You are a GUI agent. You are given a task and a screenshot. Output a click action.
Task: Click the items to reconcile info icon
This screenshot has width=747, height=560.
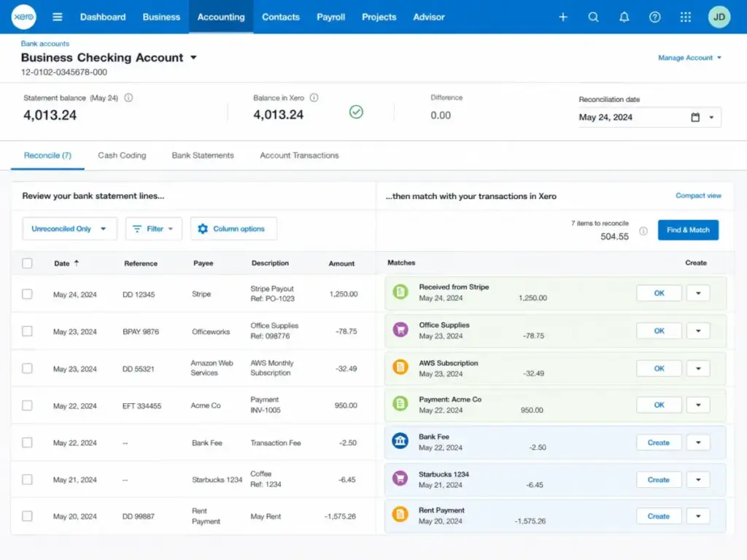point(643,231)
